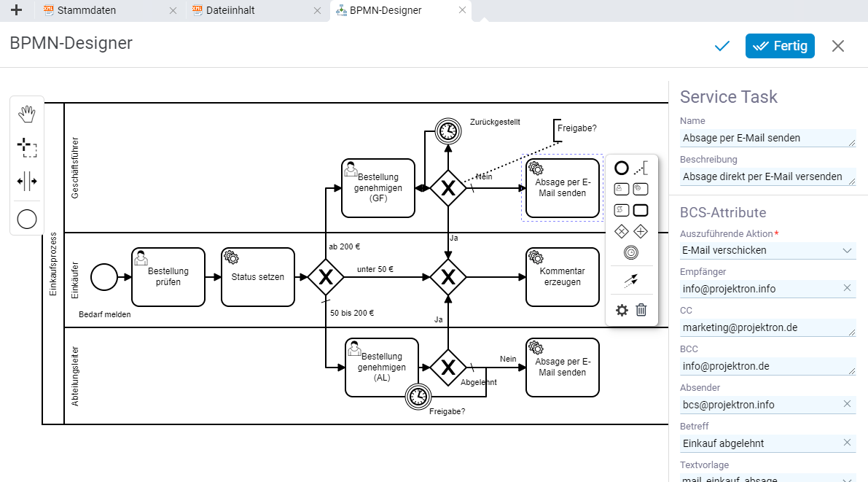868x482 pixels.
Task: Edit the BCC field
Action: click(x=768, y=366)
